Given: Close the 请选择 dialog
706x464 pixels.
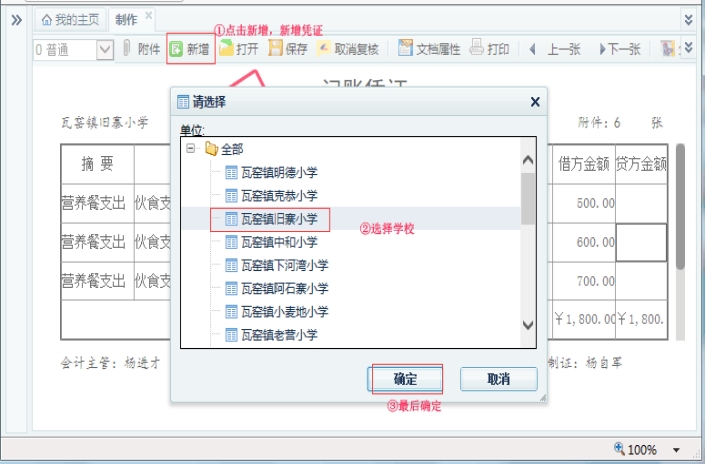Looking at the screenshot, I should pos(535,102).
